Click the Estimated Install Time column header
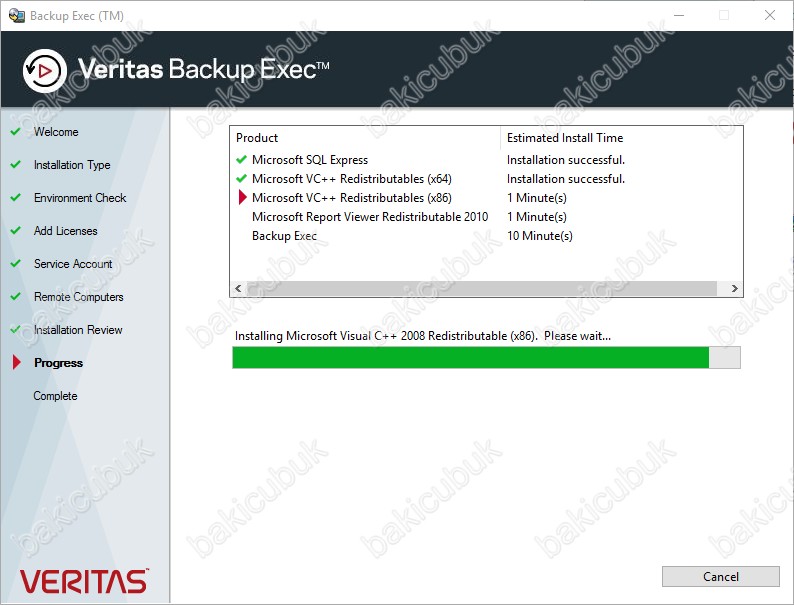794x605 pixels. (622, 138)
